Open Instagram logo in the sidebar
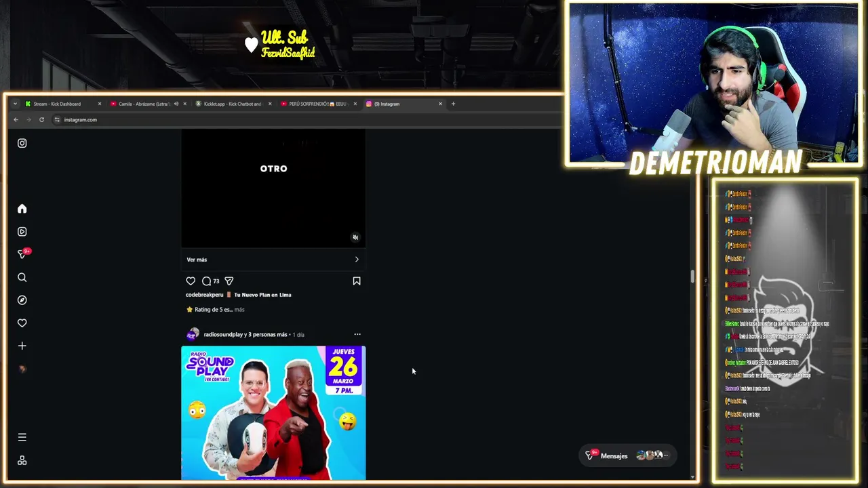This screenshot has height=488, width=868. click(22, 143)
